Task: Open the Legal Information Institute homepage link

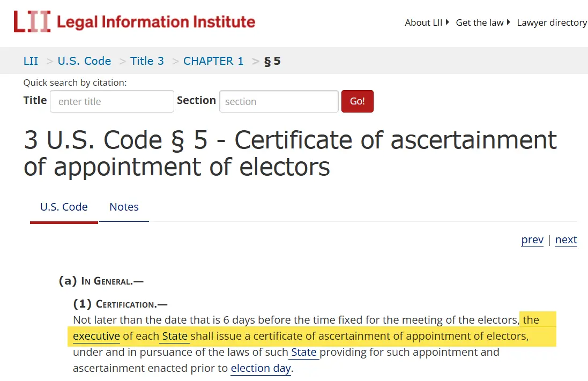Action: coord(156,22)
